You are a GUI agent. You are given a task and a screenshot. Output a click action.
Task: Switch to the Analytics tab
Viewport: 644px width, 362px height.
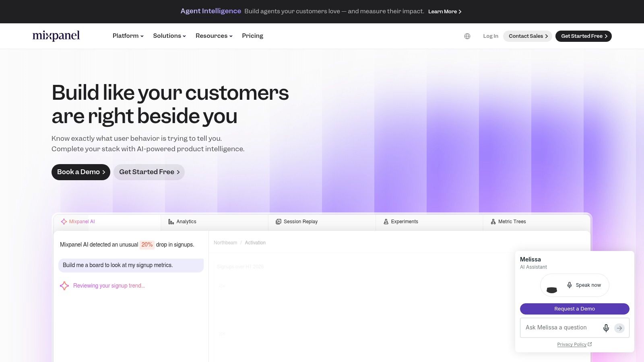point(215,222)
